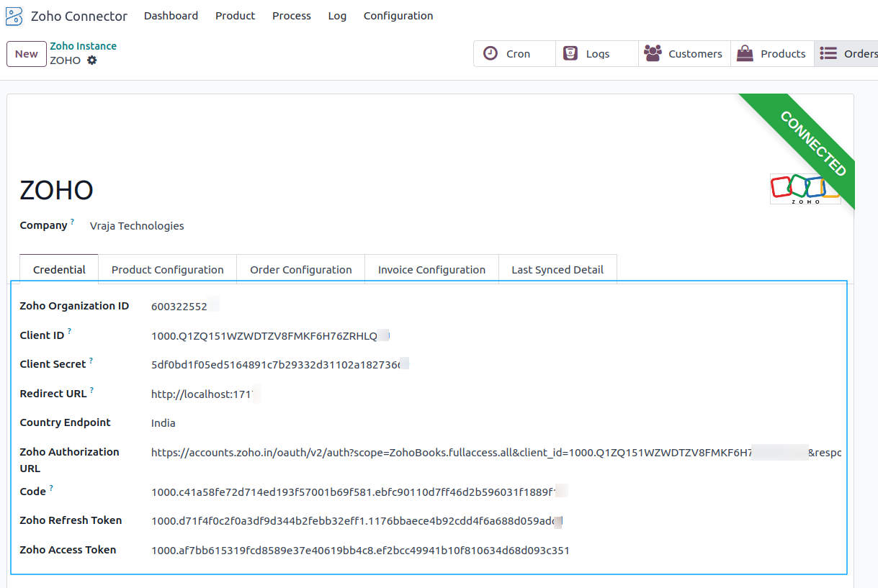
Task: Click the Zoho Connector app logo icon
Action: pos(14,16)
